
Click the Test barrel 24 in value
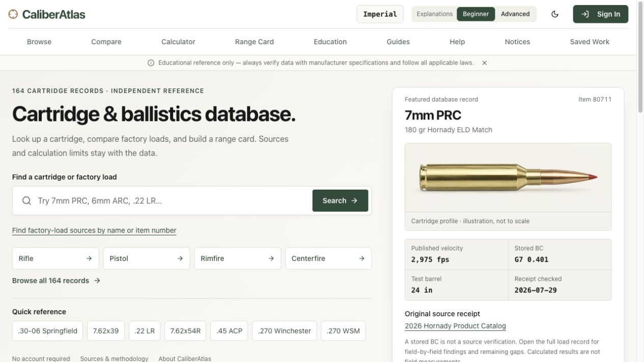click(x=422, y=290)
